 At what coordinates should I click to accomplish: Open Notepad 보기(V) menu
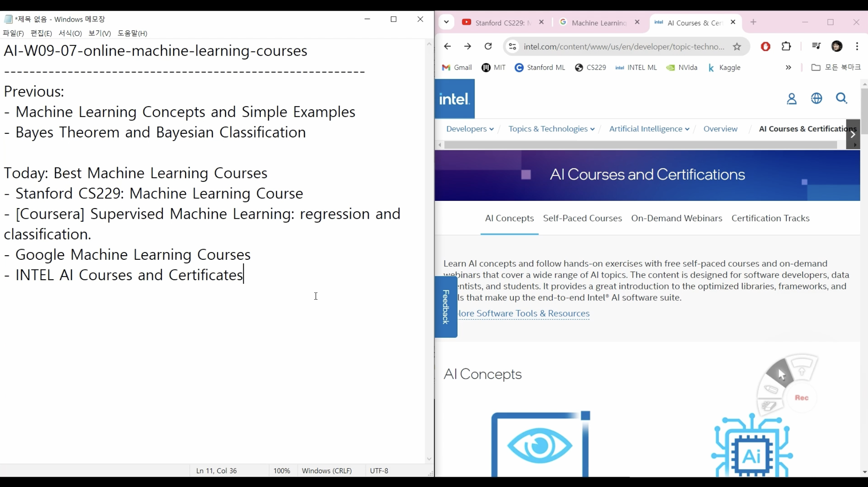tap(100, 33)
